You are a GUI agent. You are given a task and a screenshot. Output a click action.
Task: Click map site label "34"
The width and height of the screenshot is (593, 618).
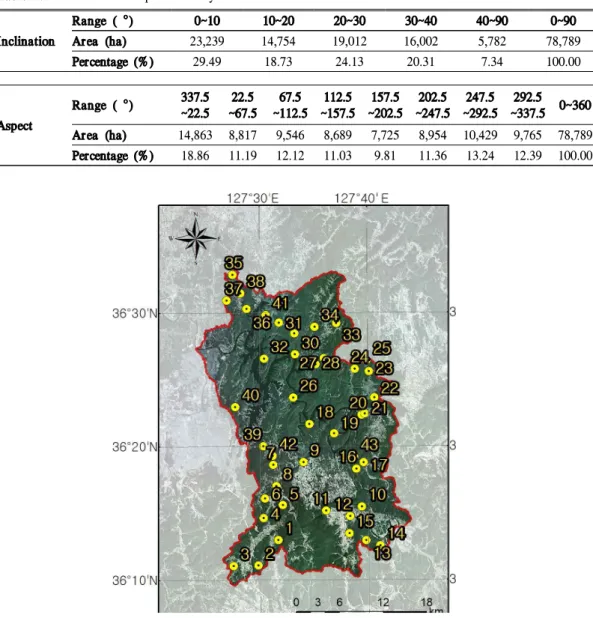coord(329,315)
